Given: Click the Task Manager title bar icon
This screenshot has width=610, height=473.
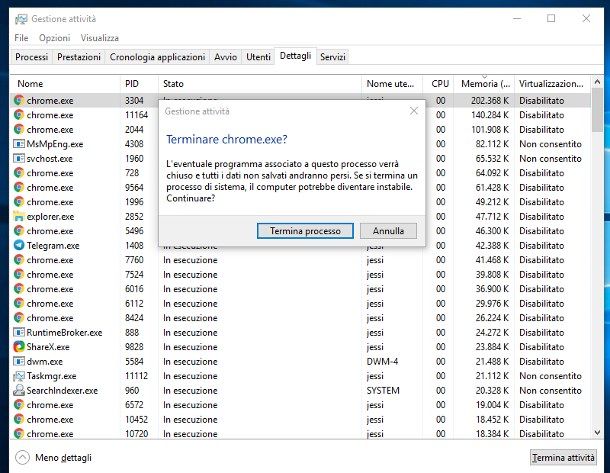Looking at the screenshot, I should coord(21,19).
